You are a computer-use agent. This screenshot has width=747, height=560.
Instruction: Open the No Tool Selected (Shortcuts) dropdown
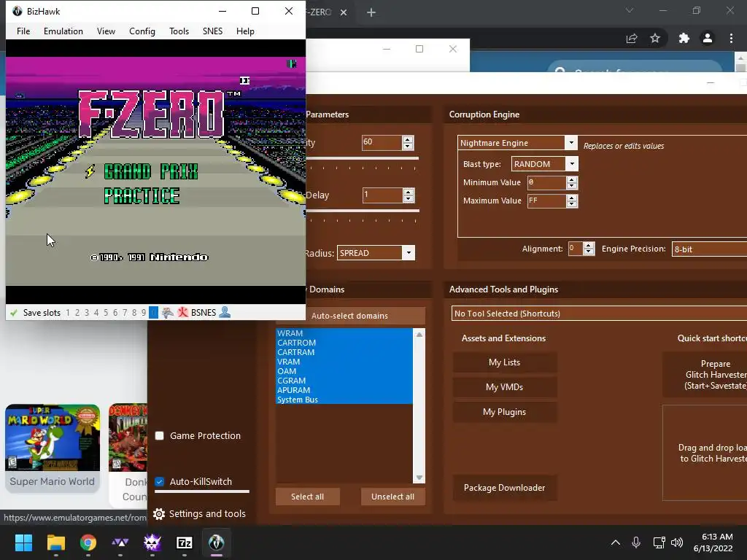click(x=599, y=314)
